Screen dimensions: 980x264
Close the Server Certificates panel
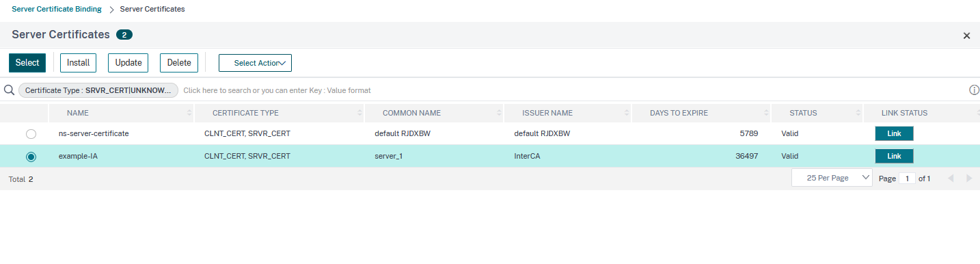tap(966, 36)
